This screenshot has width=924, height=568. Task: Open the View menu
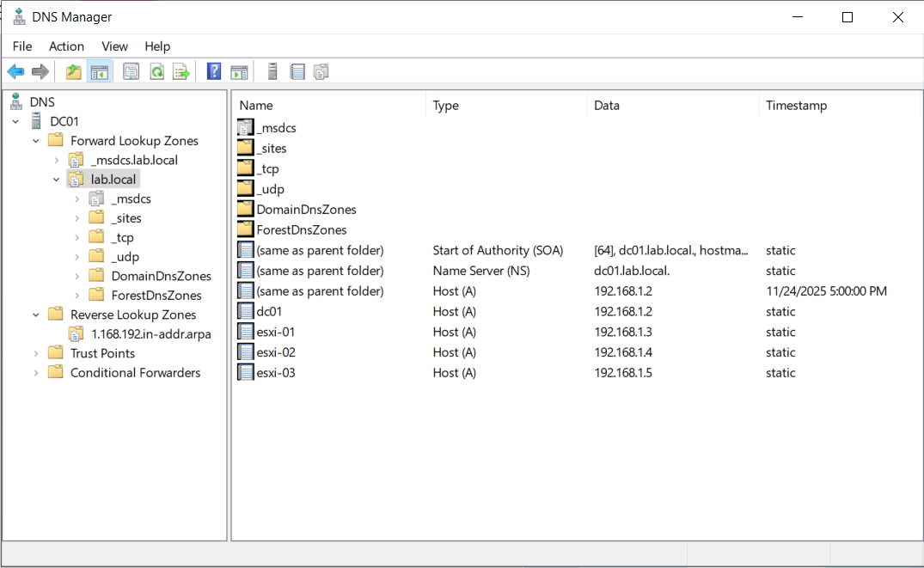(114, 46)
